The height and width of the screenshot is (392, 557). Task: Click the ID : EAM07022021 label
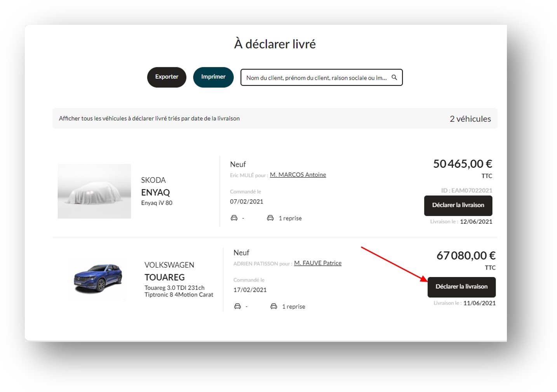point(466,190)
